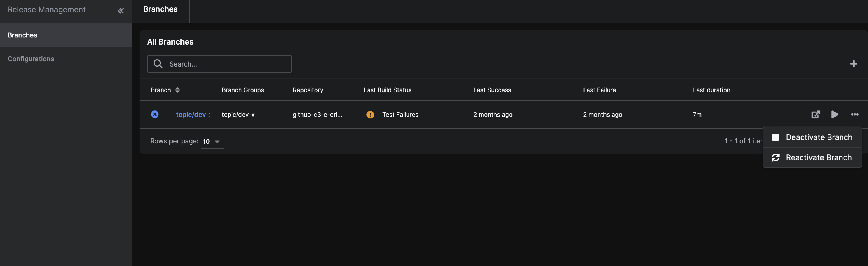The image size is (868, 266).
Task: Select Branches in the left sidebar
Action: [x=22, y=35]
